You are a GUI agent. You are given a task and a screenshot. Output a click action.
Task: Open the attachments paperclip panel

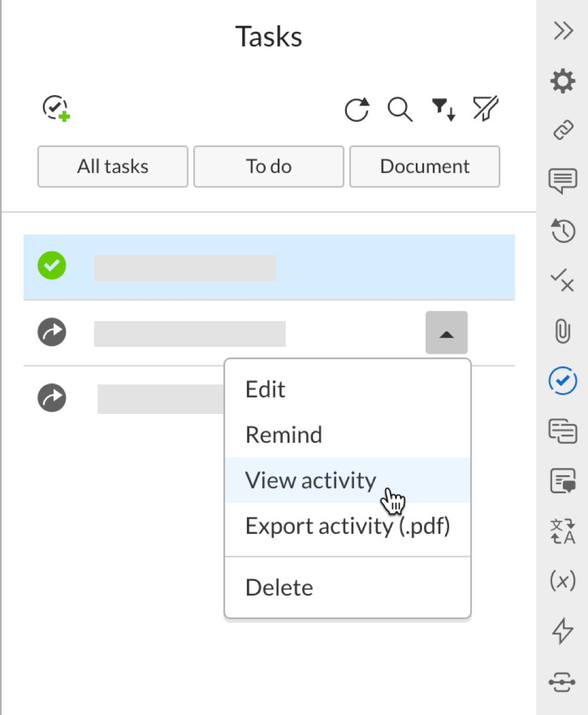click(562, 331)
